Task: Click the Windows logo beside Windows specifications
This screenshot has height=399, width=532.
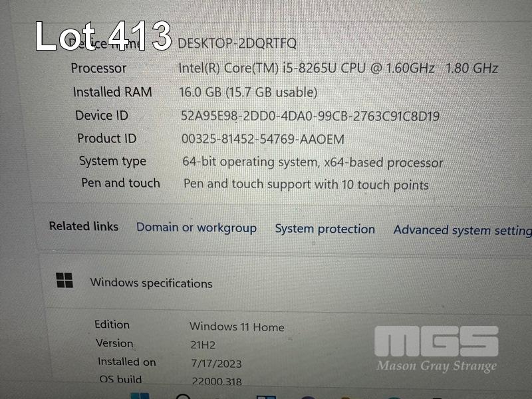Action: [x=65, y=280]
